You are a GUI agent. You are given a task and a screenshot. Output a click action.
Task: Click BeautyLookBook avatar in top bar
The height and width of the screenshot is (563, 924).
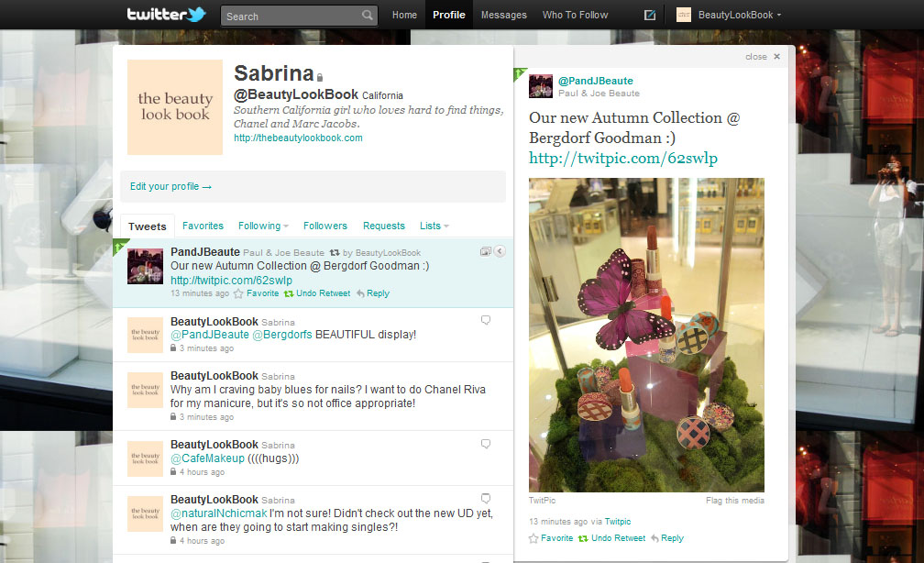(684, 15)
